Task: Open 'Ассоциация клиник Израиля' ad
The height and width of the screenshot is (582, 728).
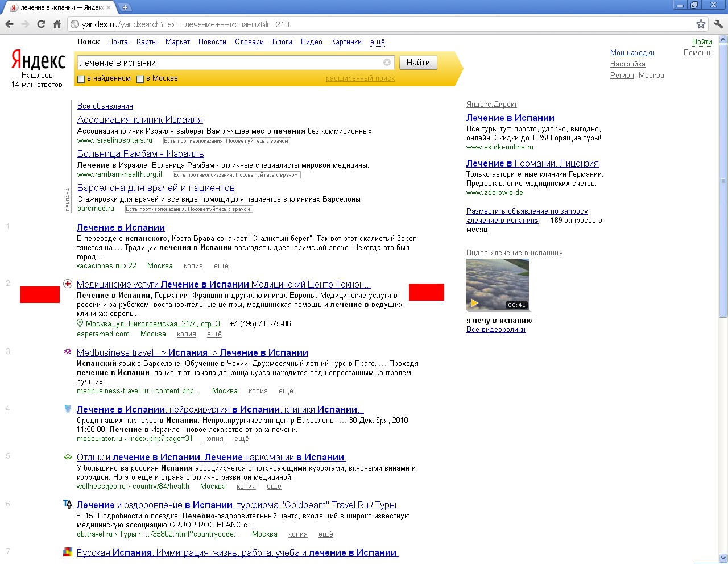Action: coord(140,119)
